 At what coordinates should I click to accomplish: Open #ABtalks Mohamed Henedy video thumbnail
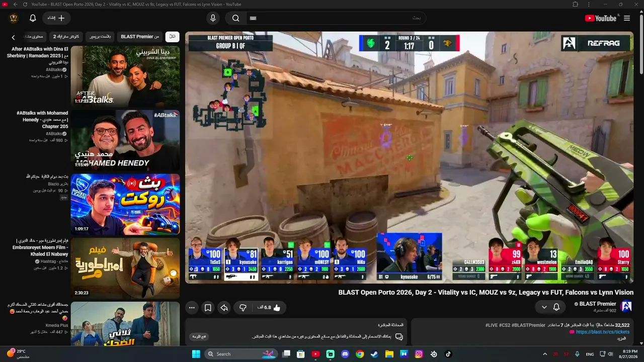tap(125, 140)
